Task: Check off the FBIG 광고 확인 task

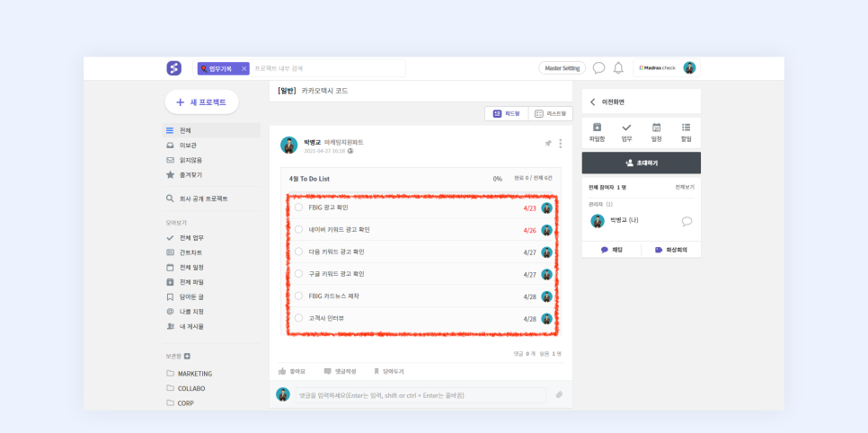Action: coord(298,208)
